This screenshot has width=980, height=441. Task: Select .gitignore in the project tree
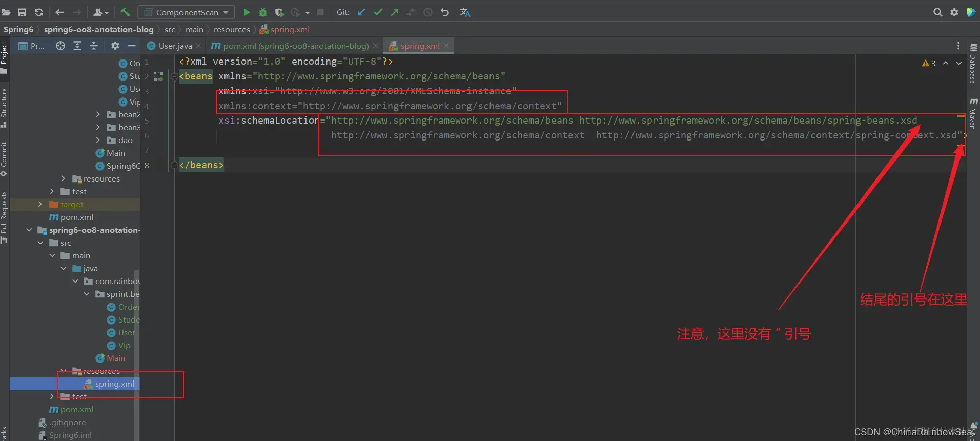tap(63, 422)
